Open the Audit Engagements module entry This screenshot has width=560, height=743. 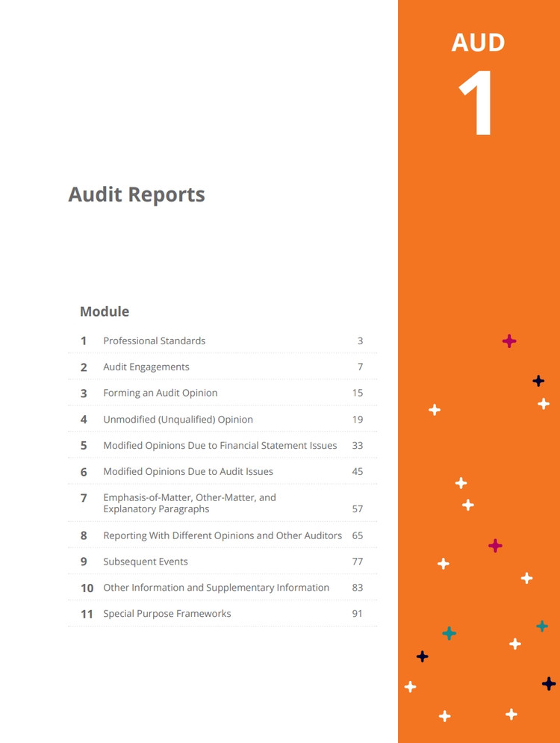146,367
